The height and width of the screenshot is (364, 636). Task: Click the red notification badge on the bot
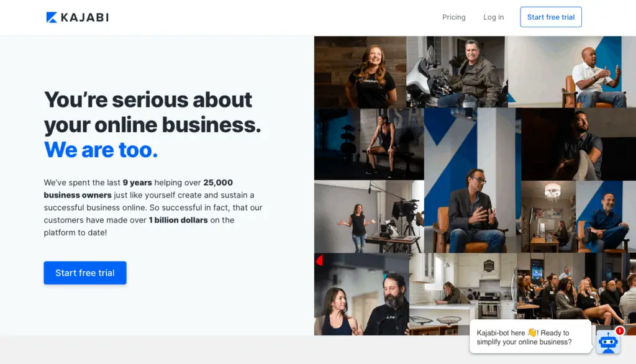point(619,330)
